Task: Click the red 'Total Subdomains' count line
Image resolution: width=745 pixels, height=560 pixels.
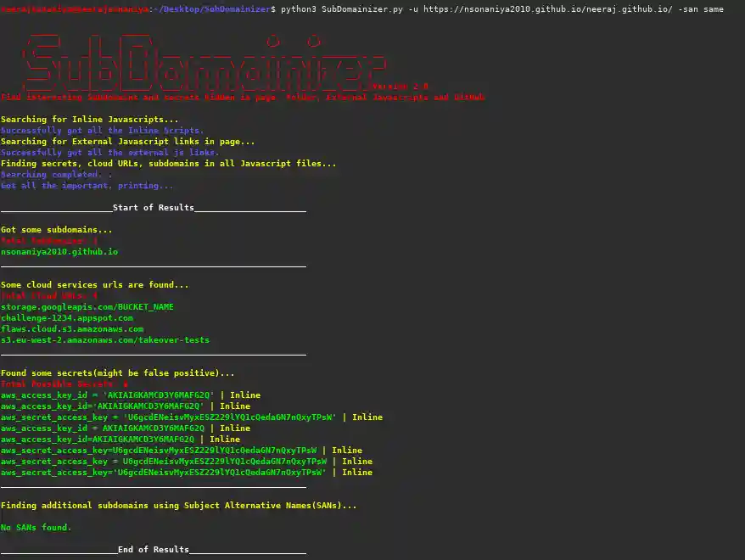Action: click(49, 240)
